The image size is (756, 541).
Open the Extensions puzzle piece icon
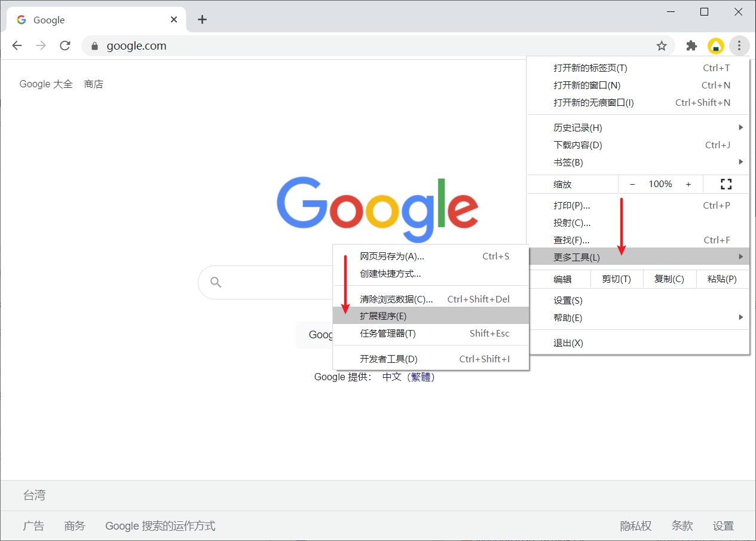[x=691, y=46]
